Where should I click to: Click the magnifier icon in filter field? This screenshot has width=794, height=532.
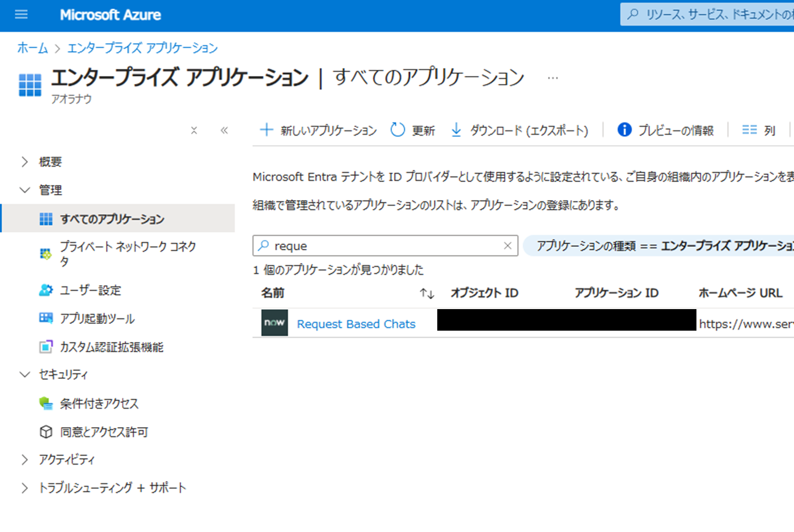[x=264, y=246]
